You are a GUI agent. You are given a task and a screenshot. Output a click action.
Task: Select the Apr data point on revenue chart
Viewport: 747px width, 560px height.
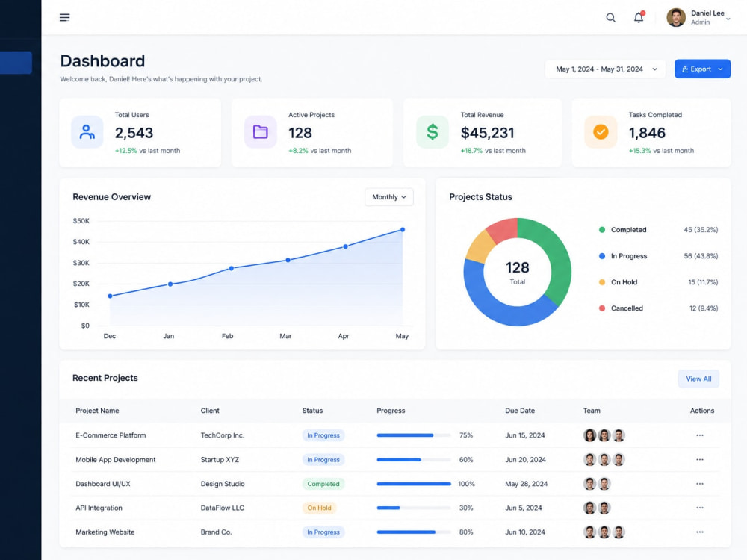tap(345, 246)
